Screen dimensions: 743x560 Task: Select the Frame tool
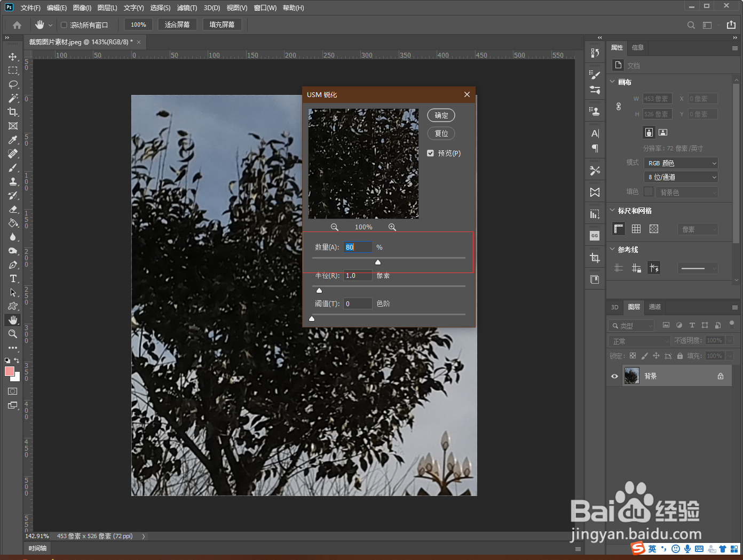[x=13, y=126]
